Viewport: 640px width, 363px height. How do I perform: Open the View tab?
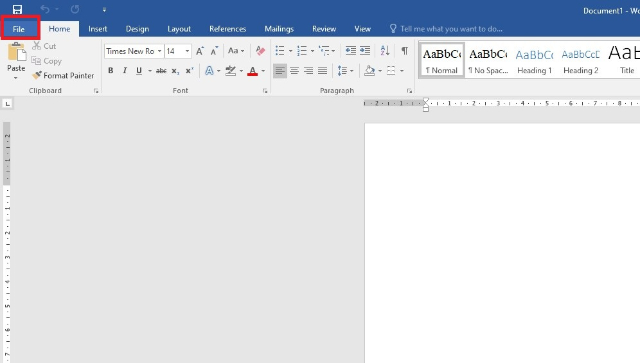(362, 29)
